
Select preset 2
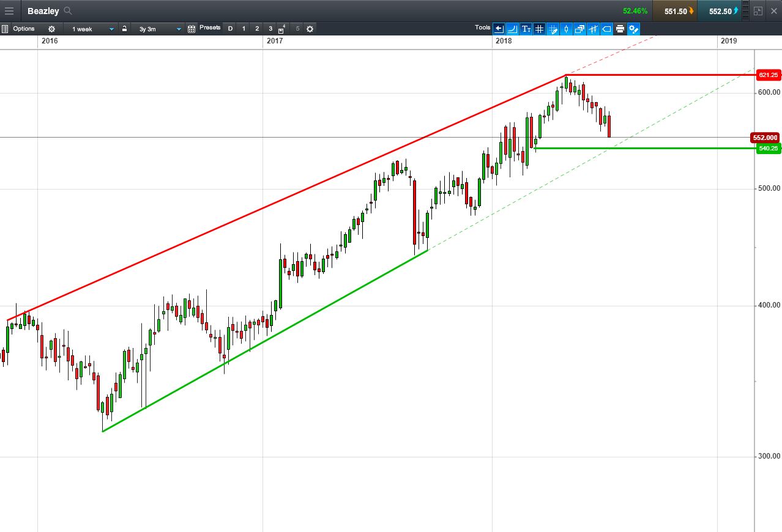(257, 29)
